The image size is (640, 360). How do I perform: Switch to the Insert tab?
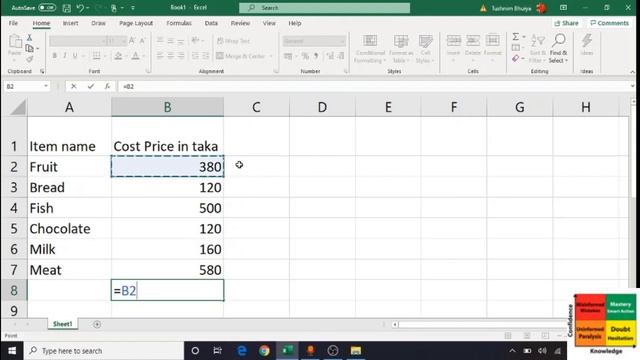coord(70,23)
